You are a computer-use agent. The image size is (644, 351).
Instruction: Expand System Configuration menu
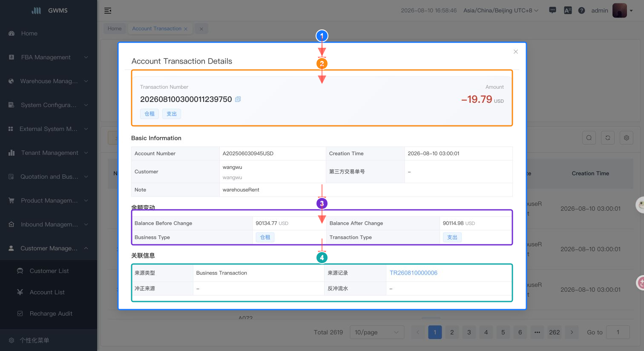[49, 105]
